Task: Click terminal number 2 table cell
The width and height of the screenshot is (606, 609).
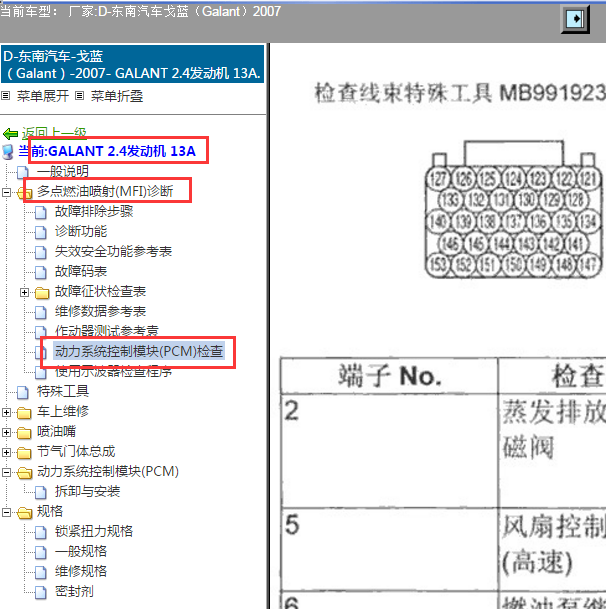Action: (x=389, y=451)
